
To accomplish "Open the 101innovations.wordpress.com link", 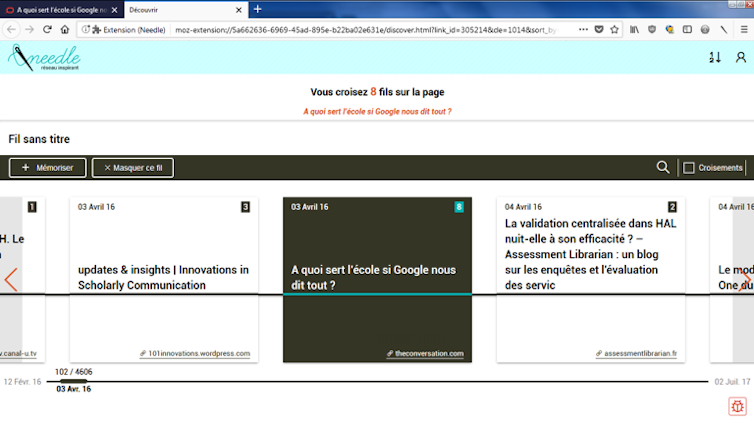I will 199,354.
